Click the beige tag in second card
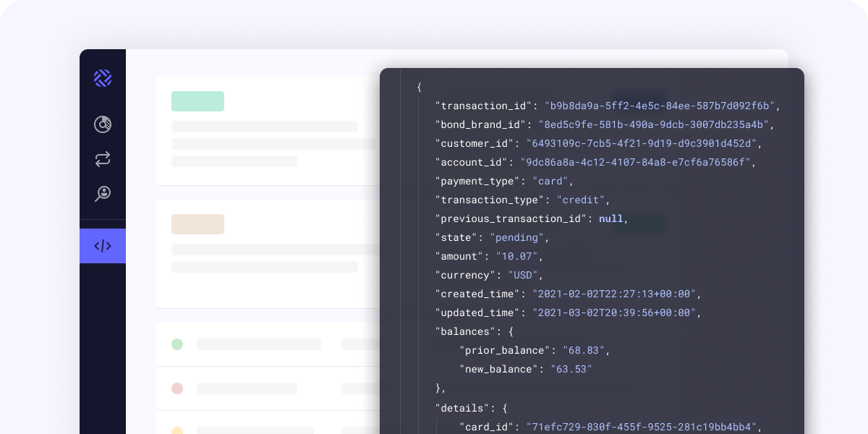868x434 pixels. point(197,224)
